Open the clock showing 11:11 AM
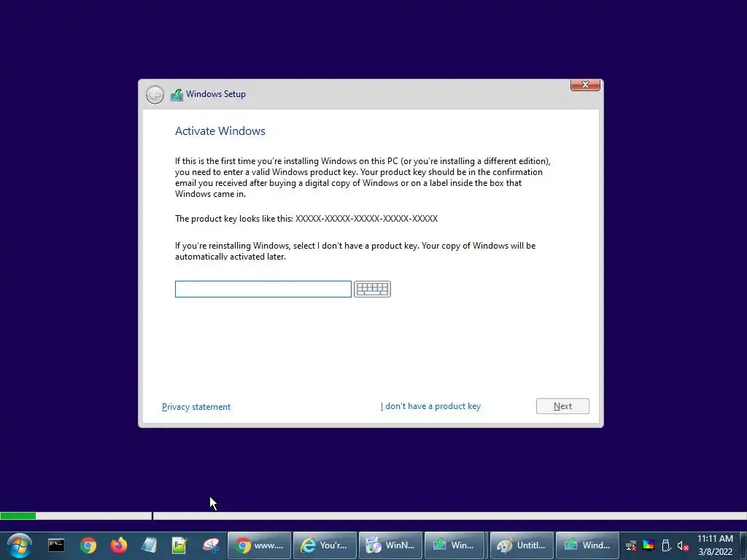 (715, 545)
